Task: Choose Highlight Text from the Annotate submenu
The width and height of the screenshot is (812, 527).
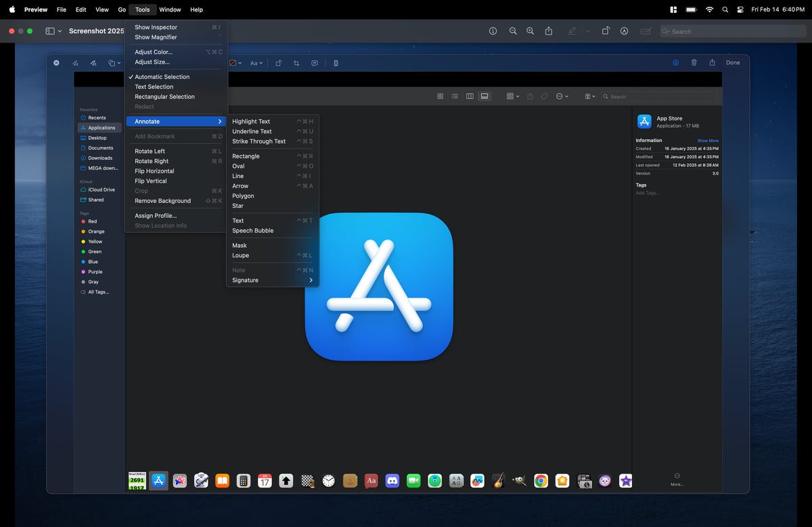Action: 273,122
